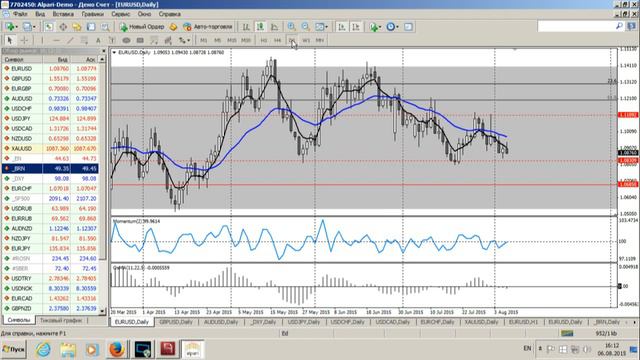
Task: Click the Tile Windows icon
Action: tap(320, 27)
